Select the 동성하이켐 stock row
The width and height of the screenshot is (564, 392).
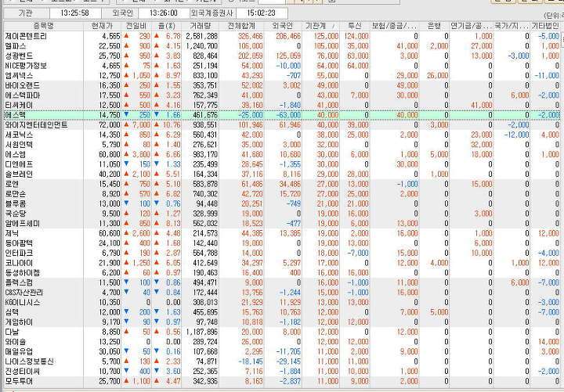click(x=282, y=273)
